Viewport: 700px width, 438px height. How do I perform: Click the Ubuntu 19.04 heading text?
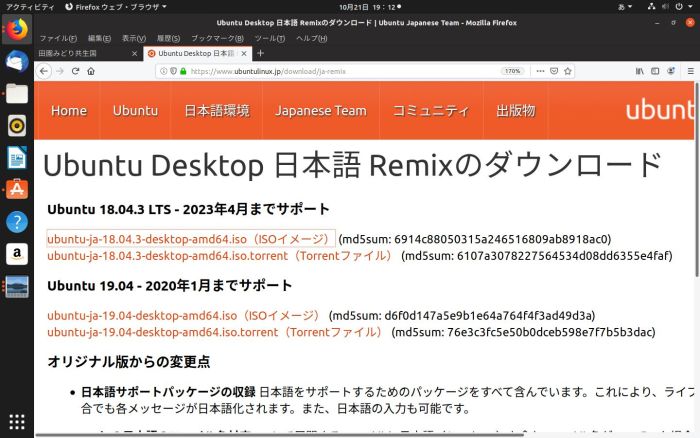pyautogui.click(x=170, y=285)
